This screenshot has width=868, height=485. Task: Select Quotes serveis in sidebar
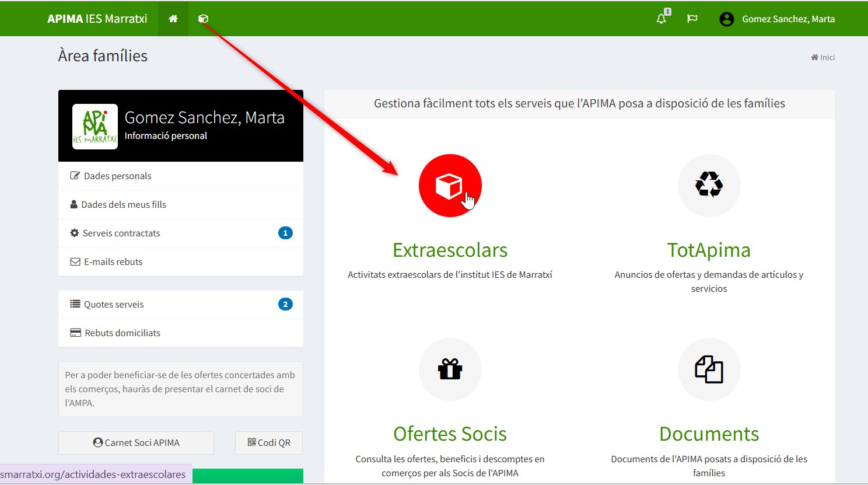(114, 305)
